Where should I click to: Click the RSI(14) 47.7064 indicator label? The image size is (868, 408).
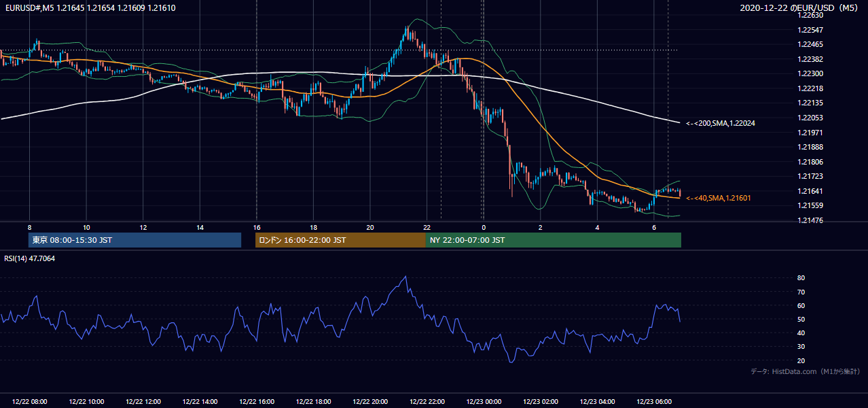(x=29, y=258)
